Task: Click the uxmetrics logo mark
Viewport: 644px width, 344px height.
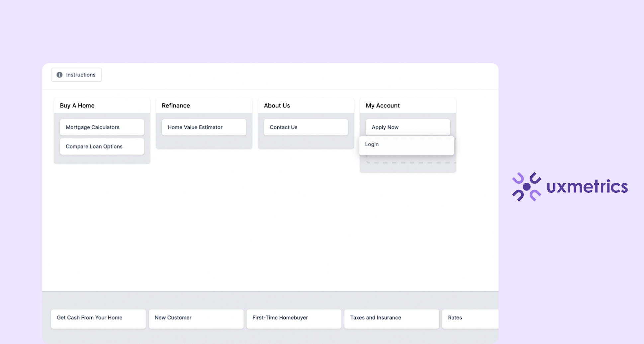Action: (526, 186)
